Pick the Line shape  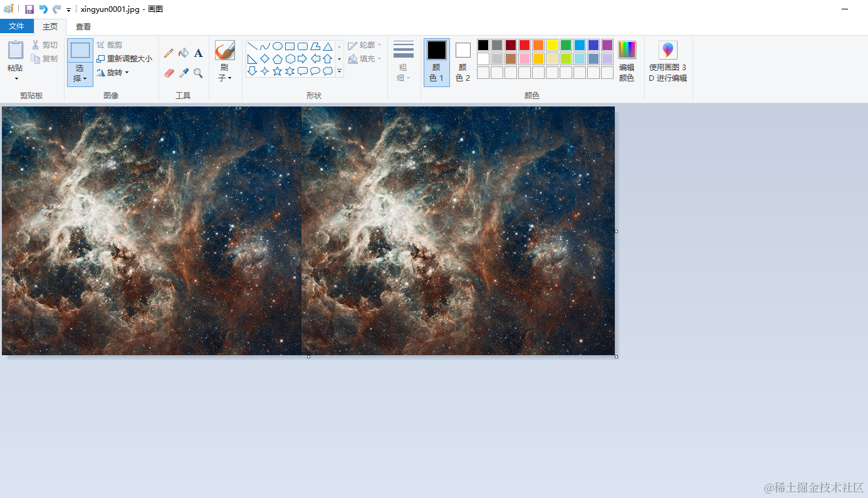coord(252,46)
